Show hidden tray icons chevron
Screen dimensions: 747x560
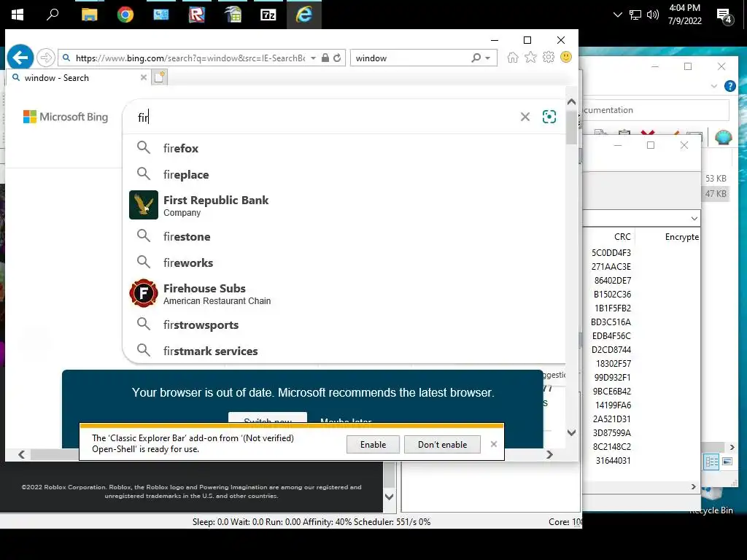pyautogui.click(x=617, y=15)
